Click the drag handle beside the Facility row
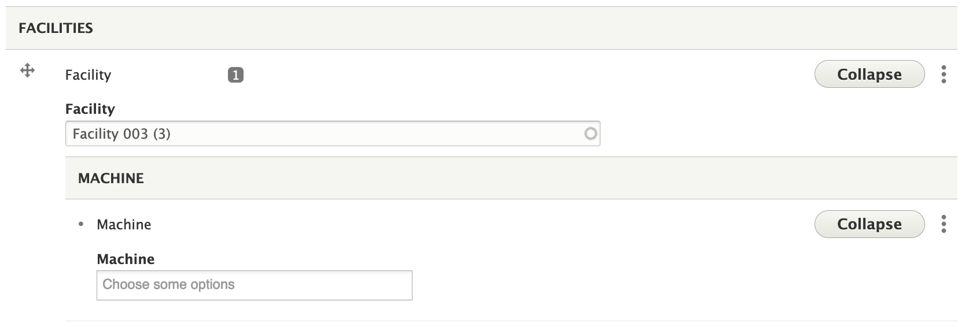 coord(27,71)
